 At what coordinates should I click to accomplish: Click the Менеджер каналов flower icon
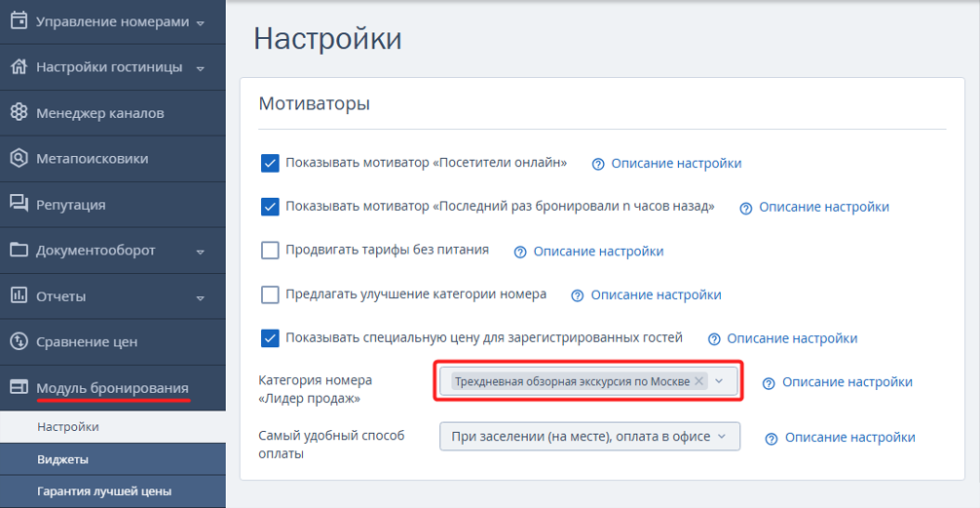coord(19,112)
